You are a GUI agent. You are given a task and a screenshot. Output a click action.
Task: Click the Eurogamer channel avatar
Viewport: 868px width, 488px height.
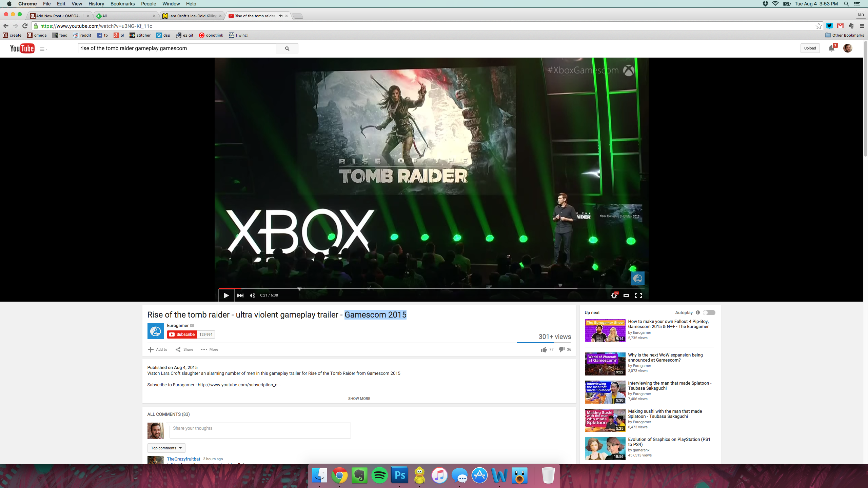[x=156, y=331]
